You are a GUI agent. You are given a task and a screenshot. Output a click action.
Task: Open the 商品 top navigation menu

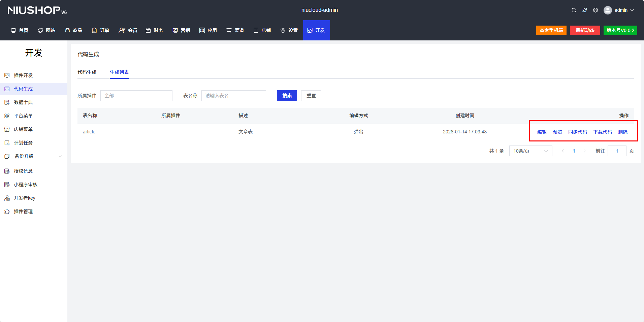coord(74,30)
